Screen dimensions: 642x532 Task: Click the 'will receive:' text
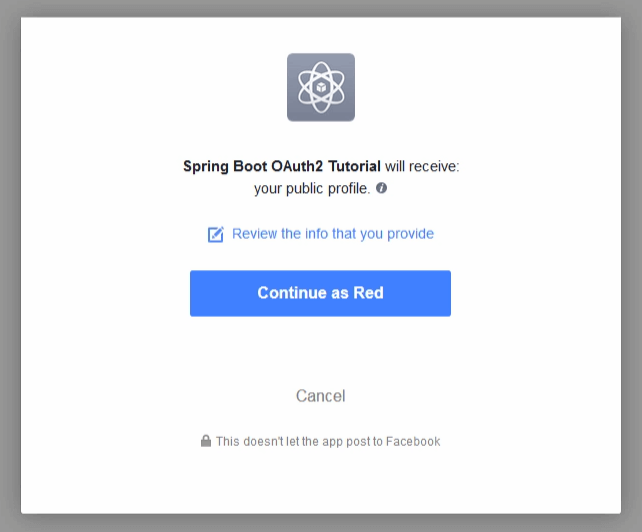pos(422,166)
